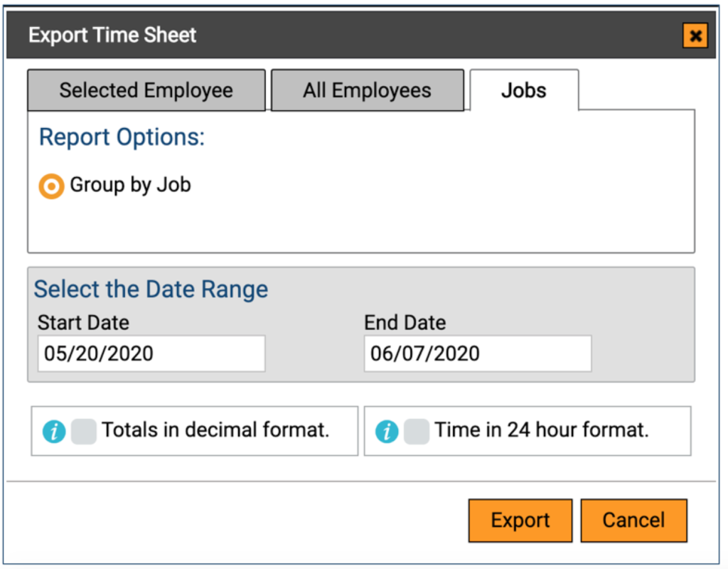Click the Start Date input field
The height and width of the screenshot is (569, 728).
[x=151, y=353]
